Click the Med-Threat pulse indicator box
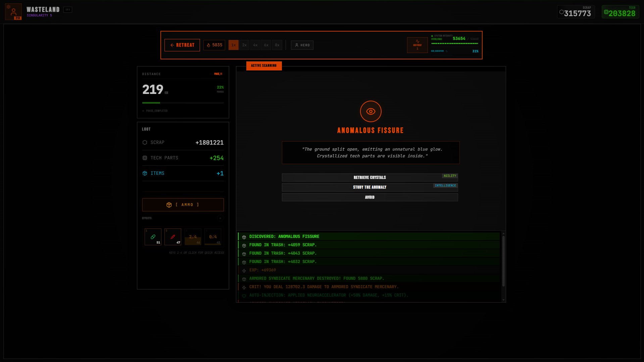This screenshot has width=644, height=362. (417, 45)
